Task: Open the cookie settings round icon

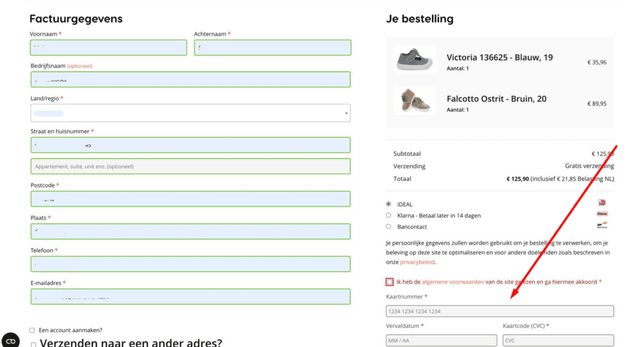Action: click(10, 340)
